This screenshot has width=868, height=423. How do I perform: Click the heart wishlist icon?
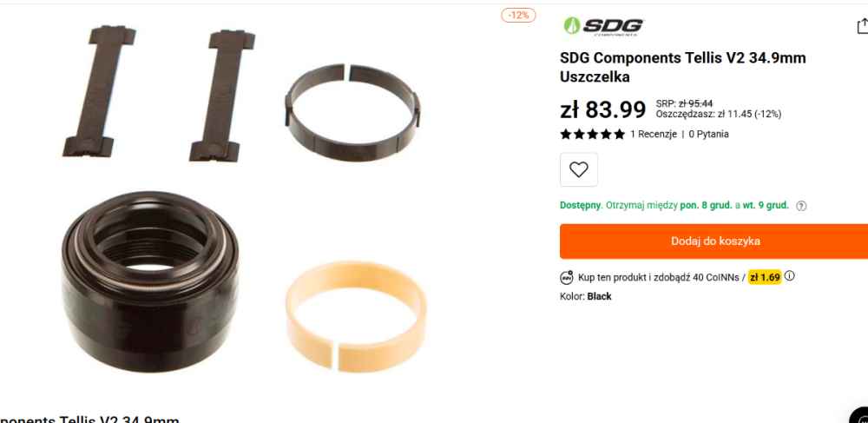click(578, 169)
